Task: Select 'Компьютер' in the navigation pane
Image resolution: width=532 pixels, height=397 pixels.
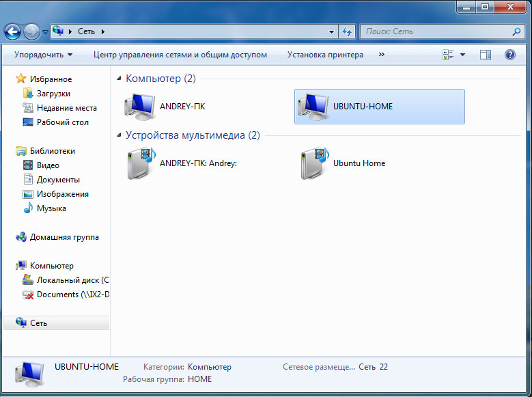Action: click(x=52, y=266)
